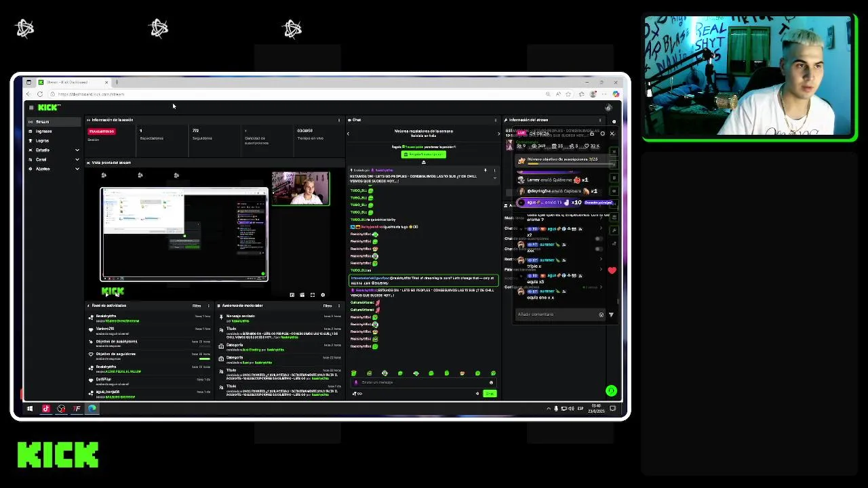Go to next gifters leaderboard slide
Viewport: 868px width, 488px height.
498,134
